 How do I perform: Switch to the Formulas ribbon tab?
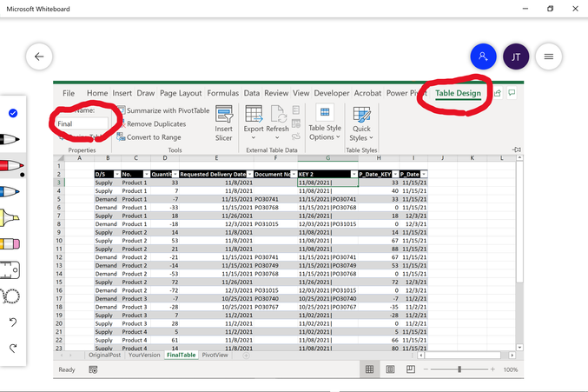[x=222, y=93]
